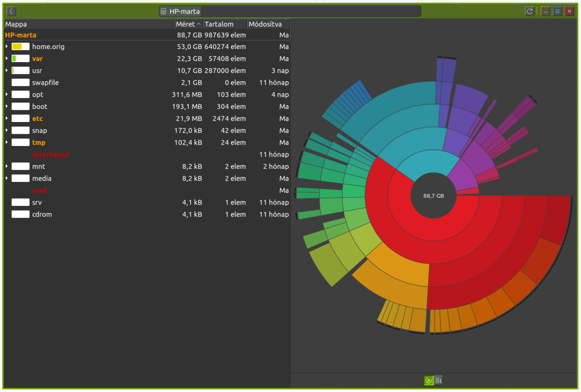Click the 287000 elem count
This screenshot has height=392, width=581.
[225, 71]
